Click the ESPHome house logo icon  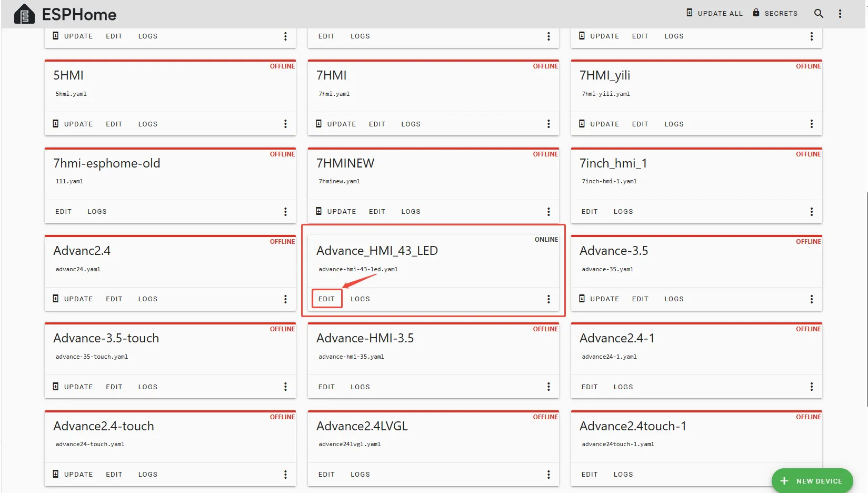click(x=24, y=14)
